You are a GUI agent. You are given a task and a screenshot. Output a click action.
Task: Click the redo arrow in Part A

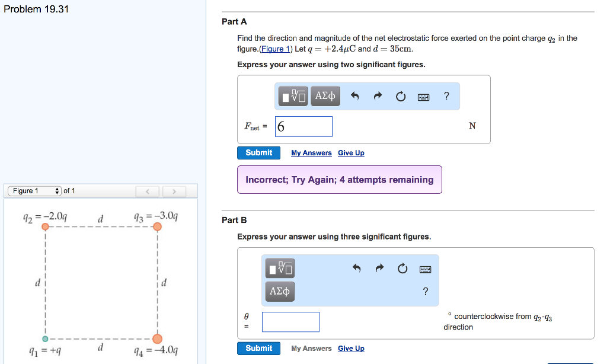tap(378, 96)
